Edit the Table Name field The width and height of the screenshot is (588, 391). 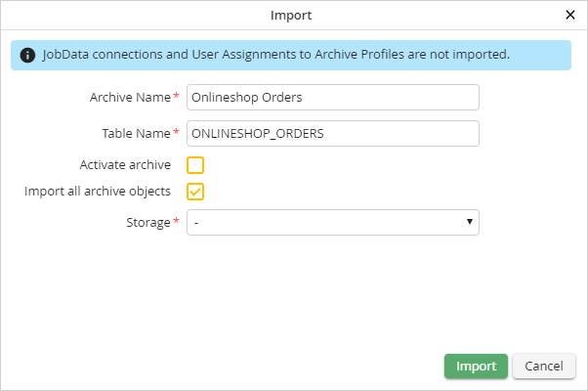click(333, 133)
